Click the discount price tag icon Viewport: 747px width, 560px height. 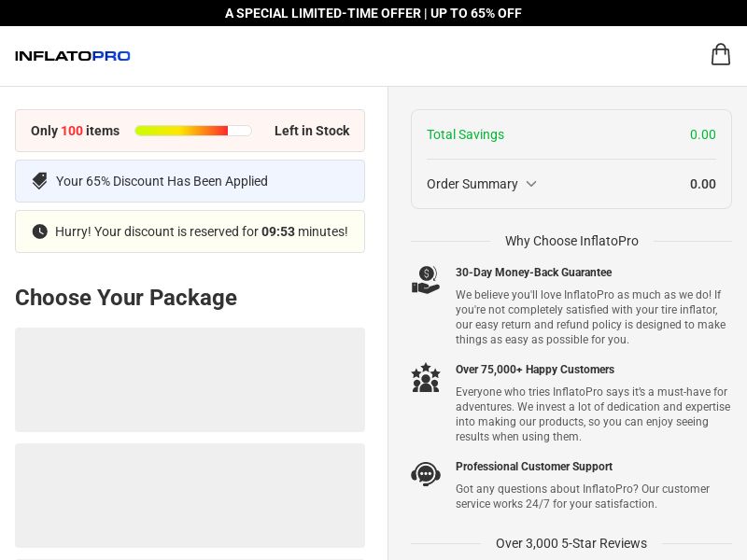[x=39, y=181]
